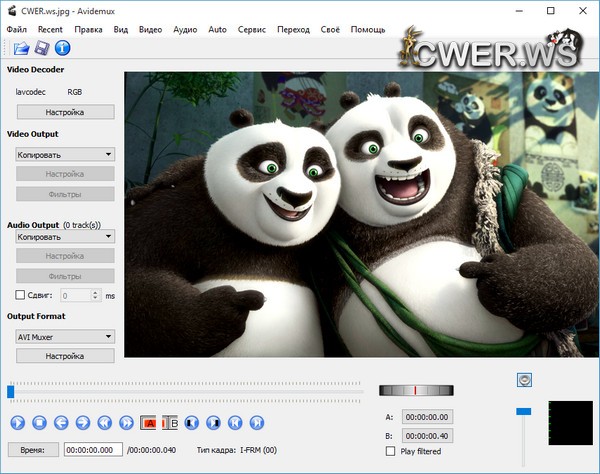Set selection start marker A
This screenshot has width=600, height=474.
click(x=149, y=422)
